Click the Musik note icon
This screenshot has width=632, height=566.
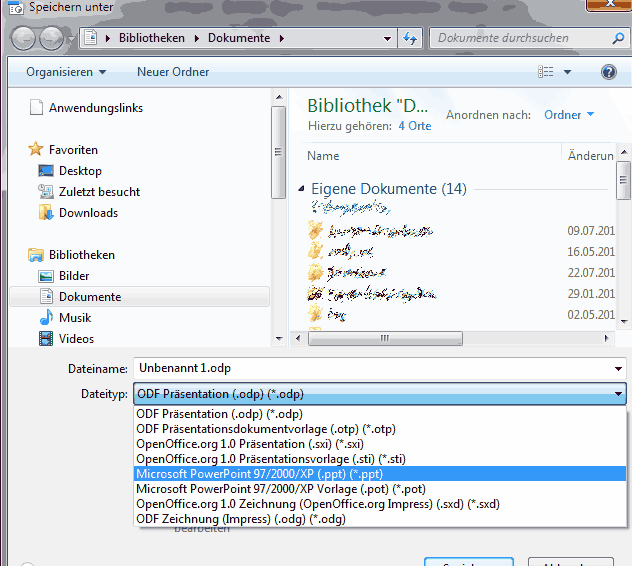(46, 317)
